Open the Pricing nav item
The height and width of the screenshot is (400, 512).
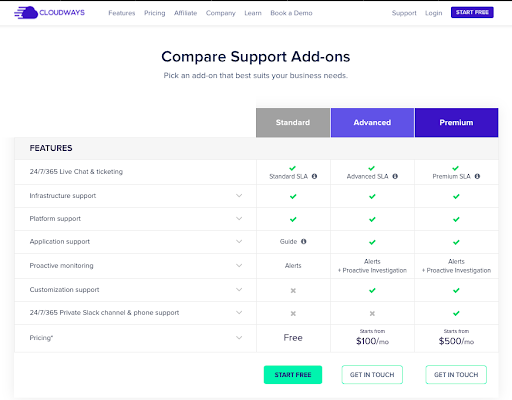click(x=155, y=13)
